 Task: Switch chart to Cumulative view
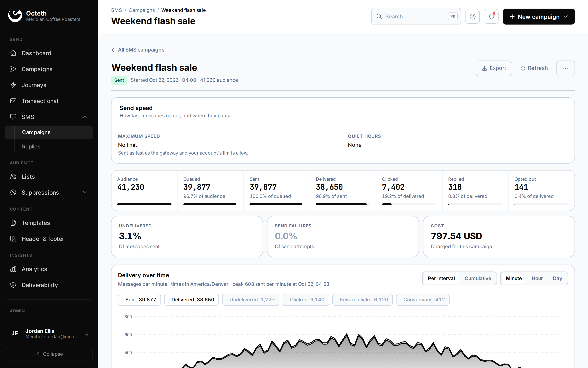(x=478, y=278)
